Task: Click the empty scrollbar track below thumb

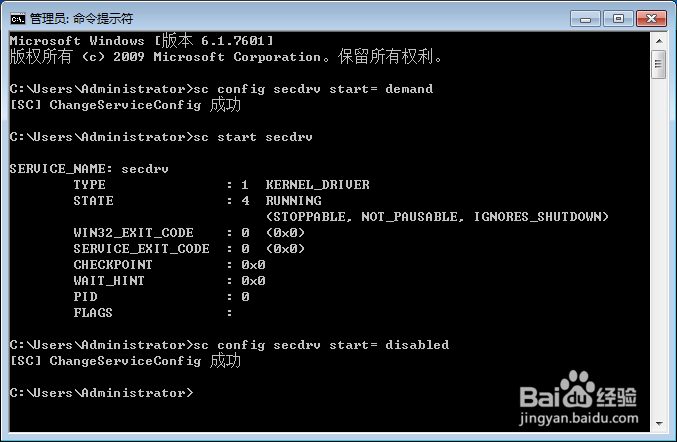Action: (659, 246)
